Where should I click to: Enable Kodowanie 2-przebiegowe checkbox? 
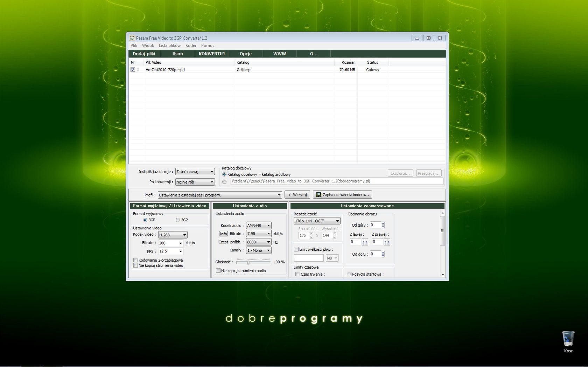[x=135, y=260]
